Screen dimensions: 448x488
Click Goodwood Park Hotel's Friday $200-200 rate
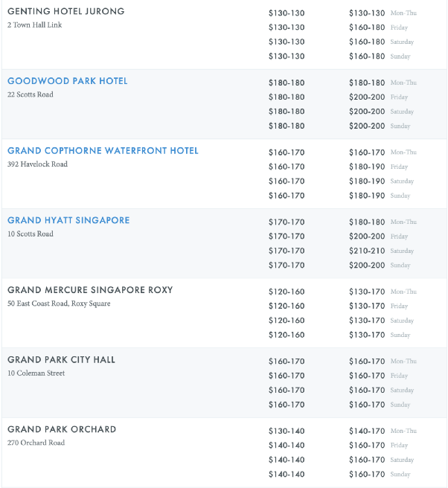[x=367, y=97]
